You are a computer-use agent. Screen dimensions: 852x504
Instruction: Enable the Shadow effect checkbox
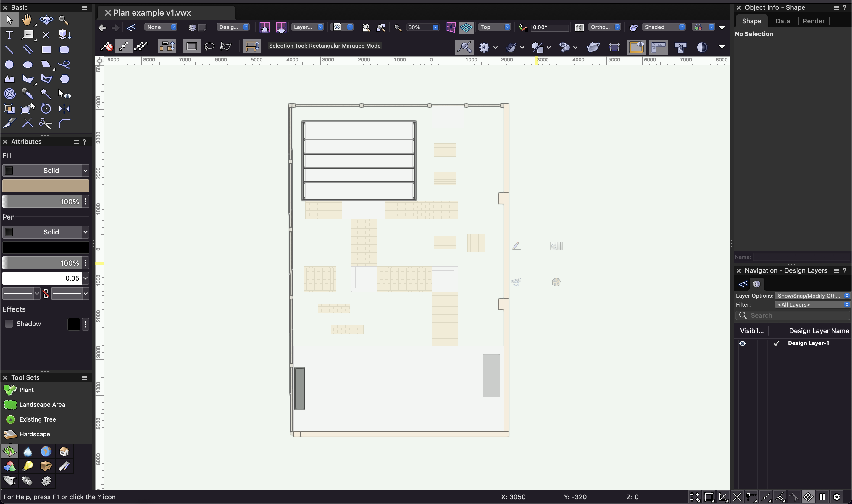pyautogui.click(x=9, y=323)
